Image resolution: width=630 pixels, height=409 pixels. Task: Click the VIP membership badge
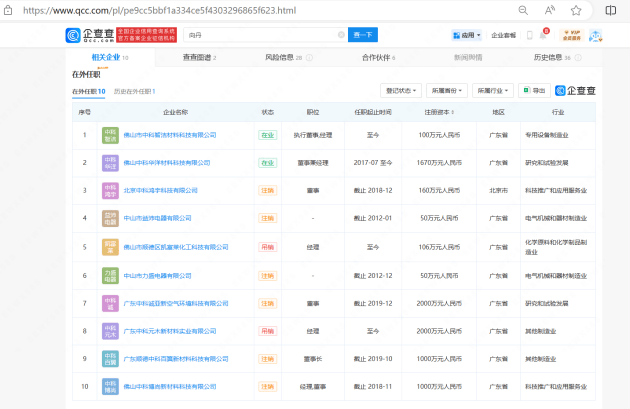tap(572, 35)
